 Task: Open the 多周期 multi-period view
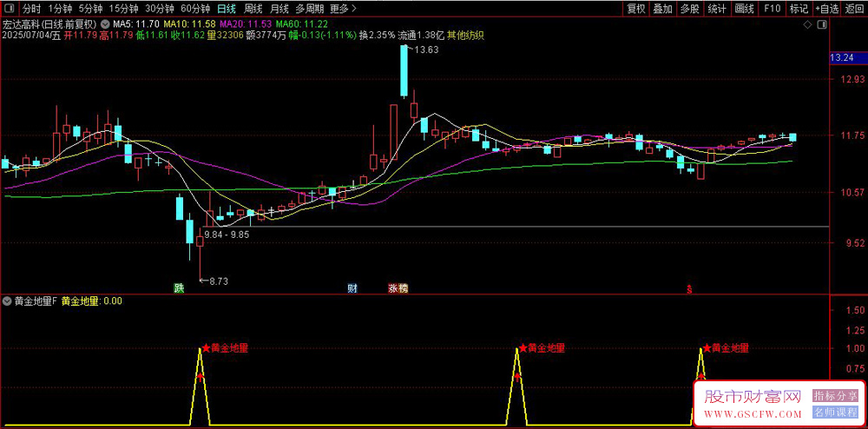pyautogui.click(x=309, y=9)
